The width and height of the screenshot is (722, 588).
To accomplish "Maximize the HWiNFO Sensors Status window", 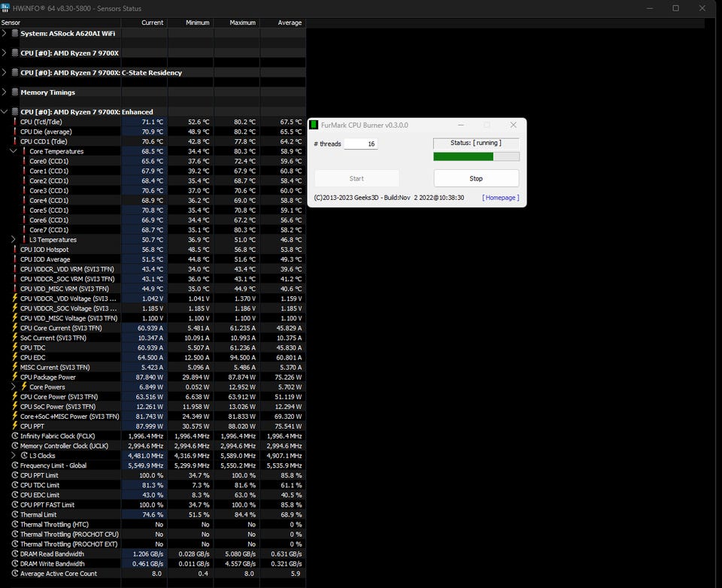I will 675,8.
